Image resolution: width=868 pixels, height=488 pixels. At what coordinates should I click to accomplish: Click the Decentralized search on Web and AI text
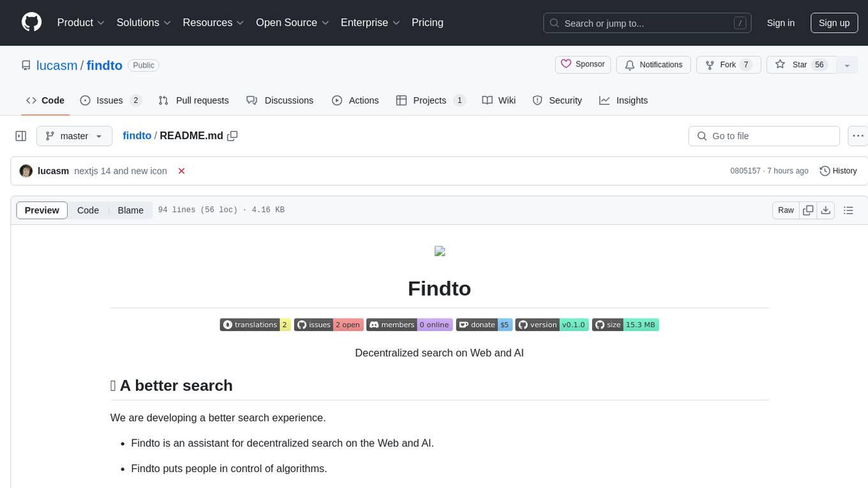coord(439,353)
